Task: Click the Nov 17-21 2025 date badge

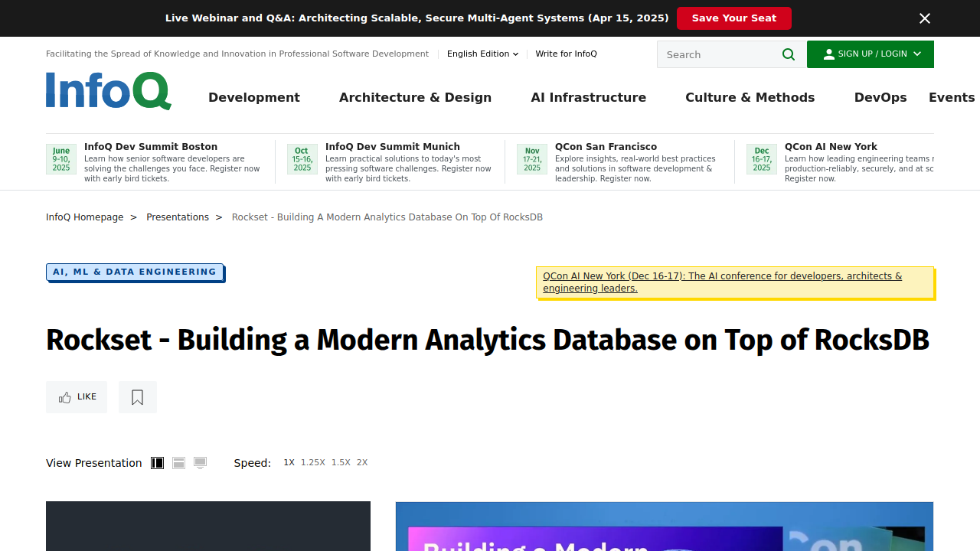Action: (x=532, y=159)
